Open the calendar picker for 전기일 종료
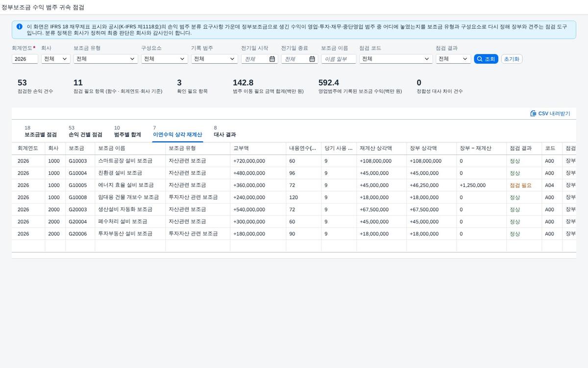The width and height of the screenshot is (588, 368). point(312,59)
